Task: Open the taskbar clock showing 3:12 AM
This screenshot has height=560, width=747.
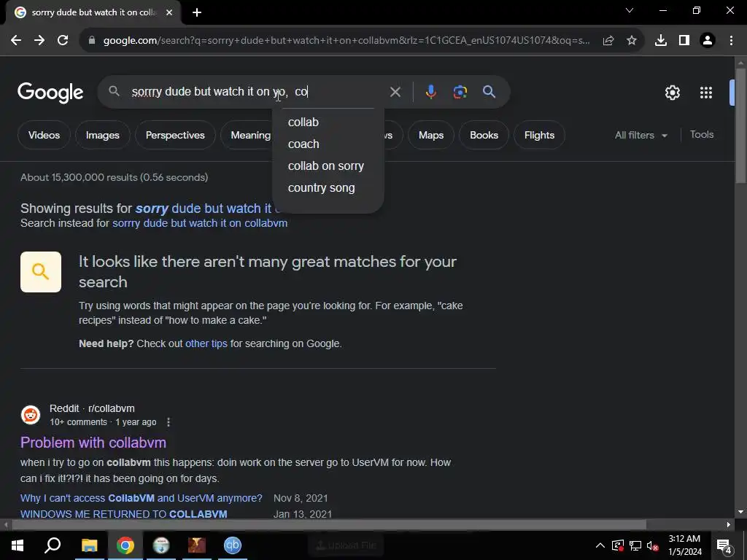Action: coord(684,545)
